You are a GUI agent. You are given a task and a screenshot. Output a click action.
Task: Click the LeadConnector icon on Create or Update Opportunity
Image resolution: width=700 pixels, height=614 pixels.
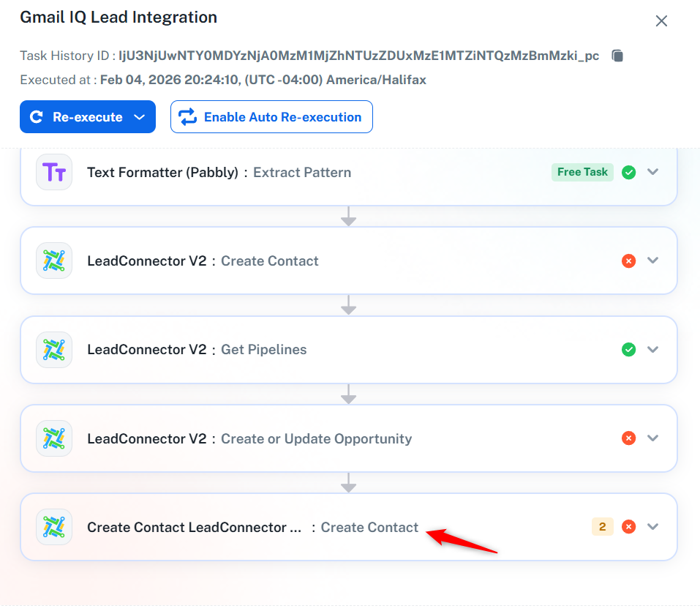(x=54, y=438)
